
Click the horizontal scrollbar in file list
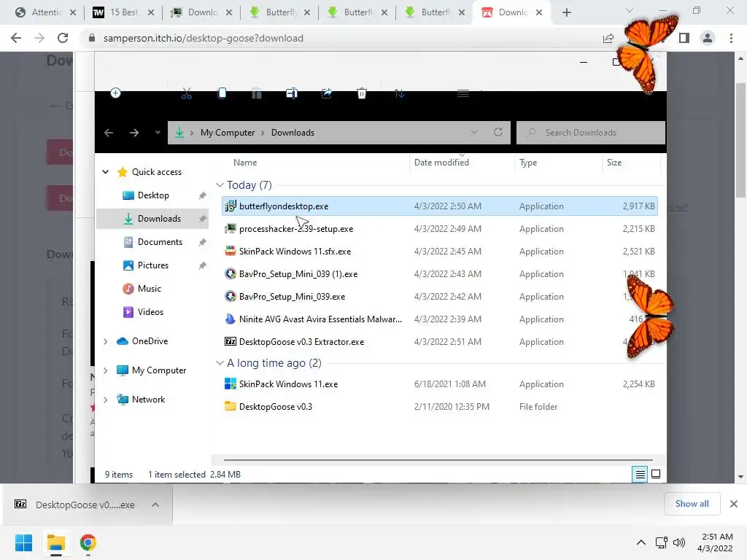(x=438, y=460)
